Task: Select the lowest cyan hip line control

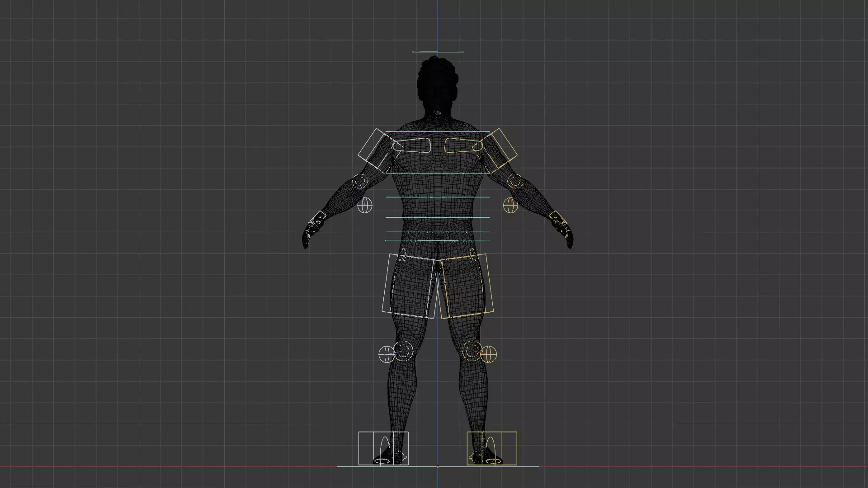Action: click(438, 240)
